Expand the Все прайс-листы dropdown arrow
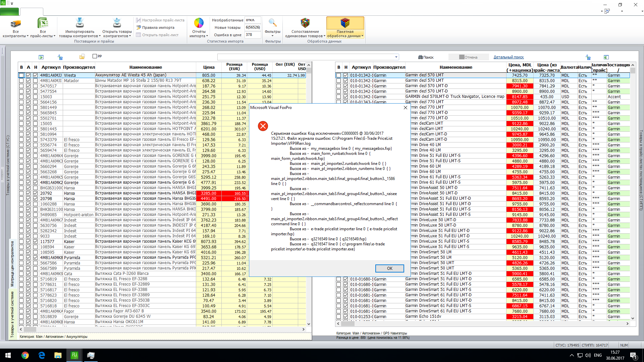This screenshot has height=362, width=644. coord(54,36)
